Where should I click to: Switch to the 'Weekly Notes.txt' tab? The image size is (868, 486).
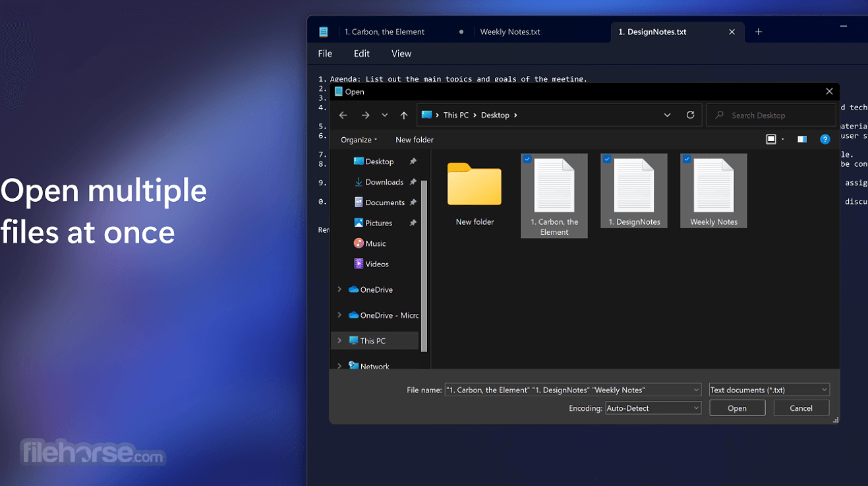pyautogui.click(x=540, y=32)
